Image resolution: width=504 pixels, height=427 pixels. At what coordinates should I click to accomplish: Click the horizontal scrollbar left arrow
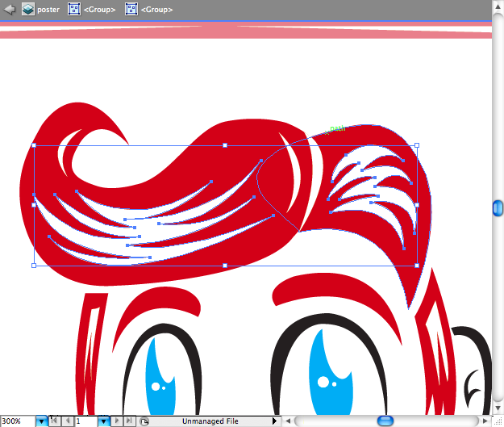(x=288, y=421)
